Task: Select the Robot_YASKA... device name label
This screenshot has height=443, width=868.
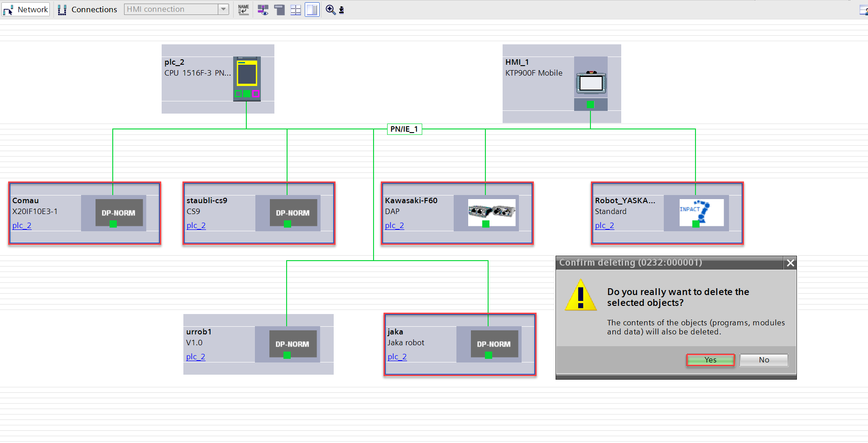Action: click(x=625, y=200)
